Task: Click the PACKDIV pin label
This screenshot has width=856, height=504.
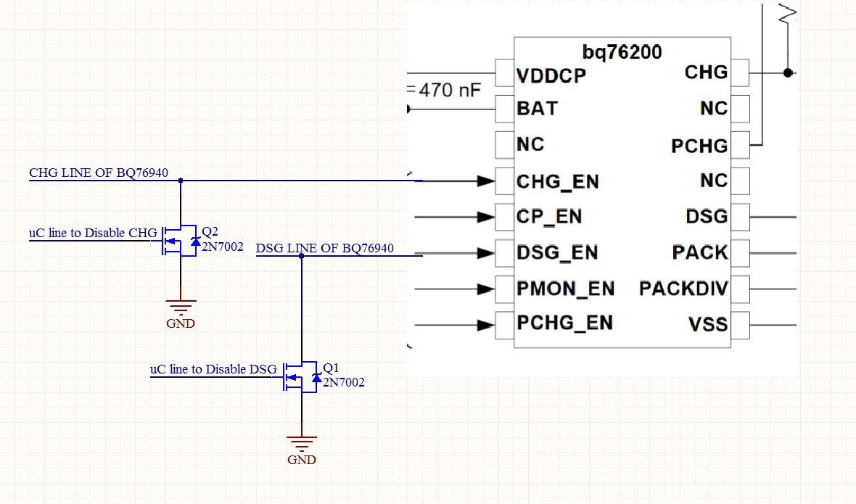Action: click(x=683, y=289)
